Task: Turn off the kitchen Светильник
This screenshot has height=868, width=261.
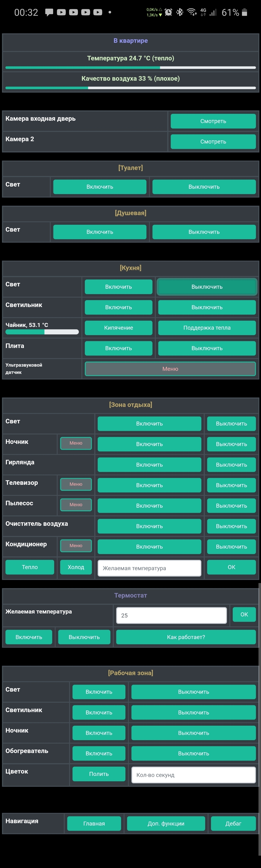Action: pyautogui.click(x=207, y=307)
